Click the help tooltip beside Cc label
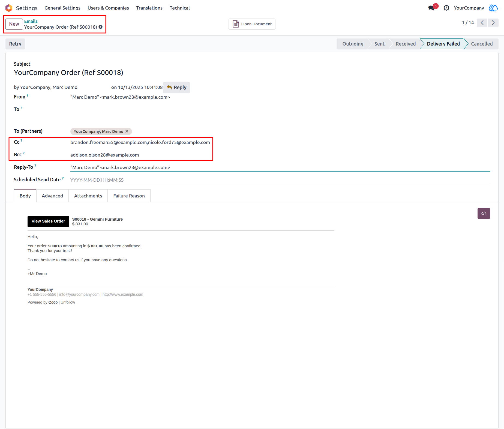The width and height of the screenshot is (504, 429). (x=21, y=140)
